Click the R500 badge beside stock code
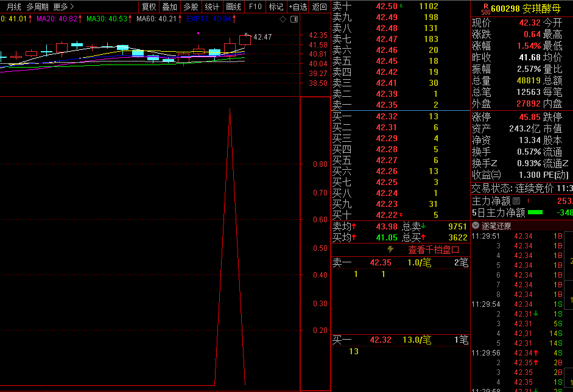This screenshot has height=392, width=573. (484, 9)
